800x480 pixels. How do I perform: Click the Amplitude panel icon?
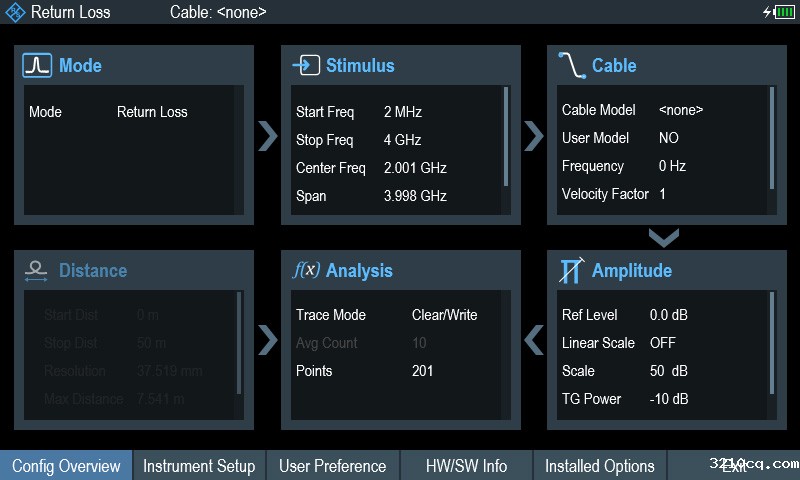tap(571, 271)
